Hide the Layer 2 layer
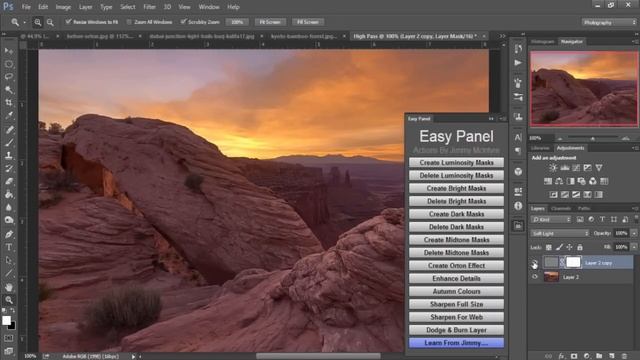The height and width of the screenshot is (360, 640). pos(535,277)
